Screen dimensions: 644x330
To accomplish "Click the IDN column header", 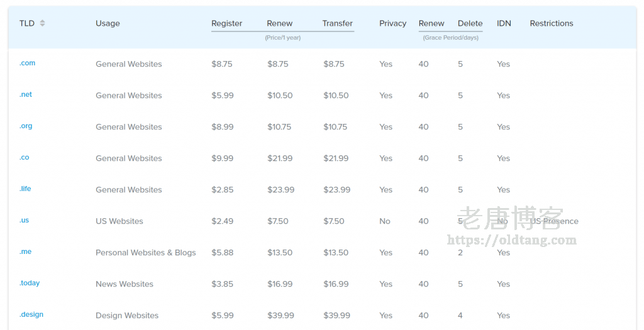I will pyautogui.click(x=504, y=23).
